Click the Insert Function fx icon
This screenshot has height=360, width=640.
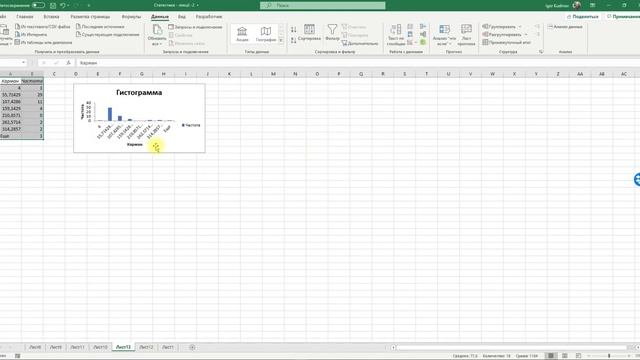[x=68, y=63]
